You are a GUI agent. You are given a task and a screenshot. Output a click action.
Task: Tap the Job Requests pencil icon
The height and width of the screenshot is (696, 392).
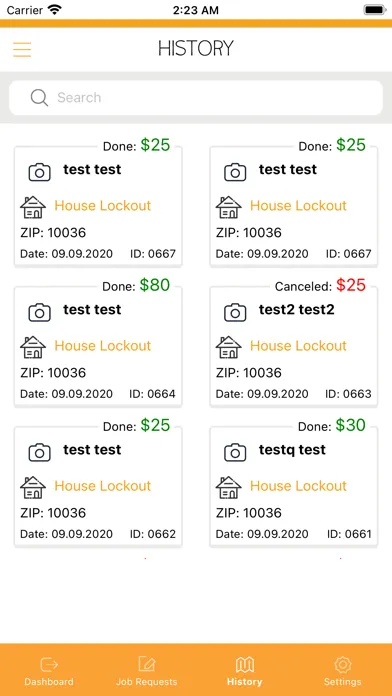147,664
